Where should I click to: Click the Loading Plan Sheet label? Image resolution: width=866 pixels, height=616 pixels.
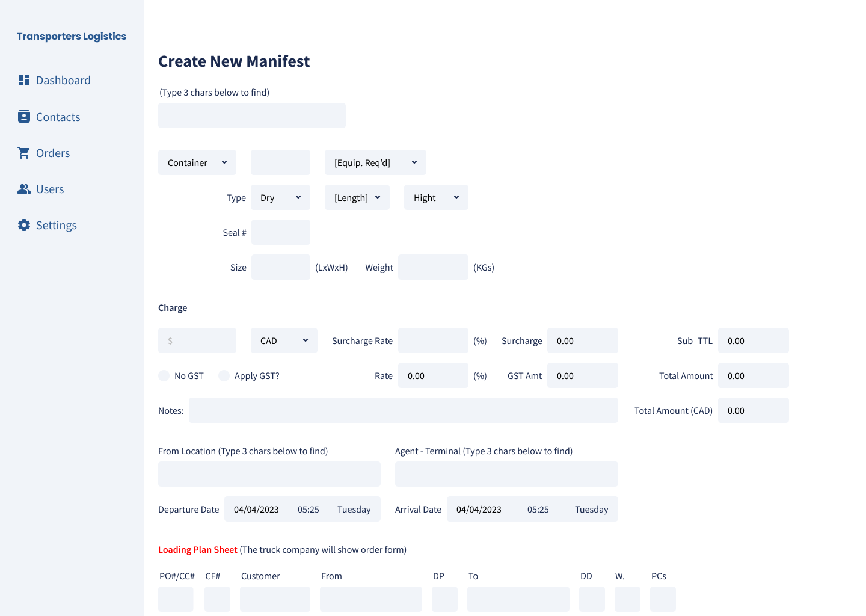point(197,549)
